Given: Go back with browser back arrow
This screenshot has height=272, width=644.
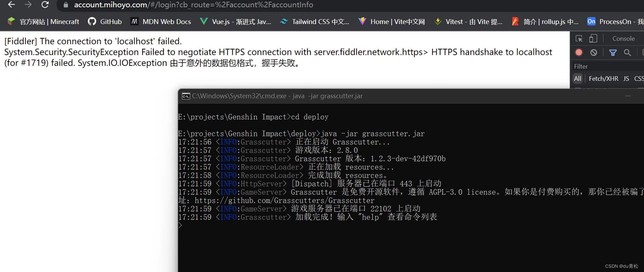Looking at the screenshot, I should pyautogui.click(x=11, y=5).
